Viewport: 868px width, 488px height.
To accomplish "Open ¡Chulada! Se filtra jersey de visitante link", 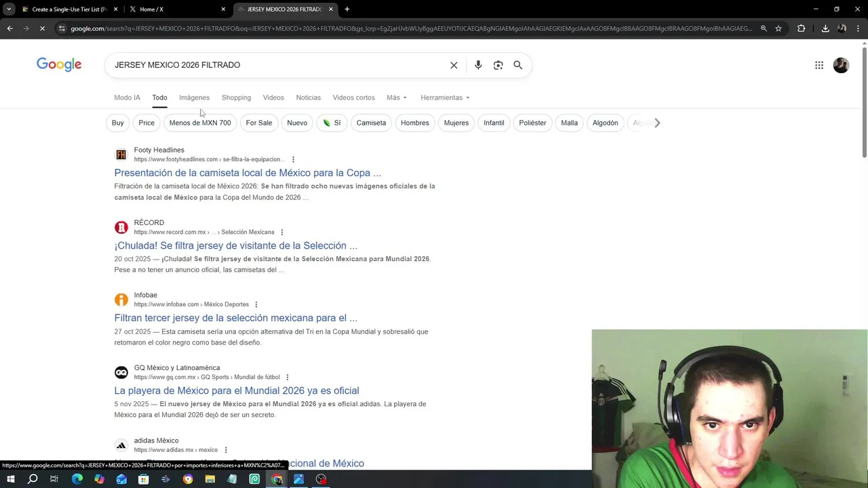I will (x=235, y=245).
